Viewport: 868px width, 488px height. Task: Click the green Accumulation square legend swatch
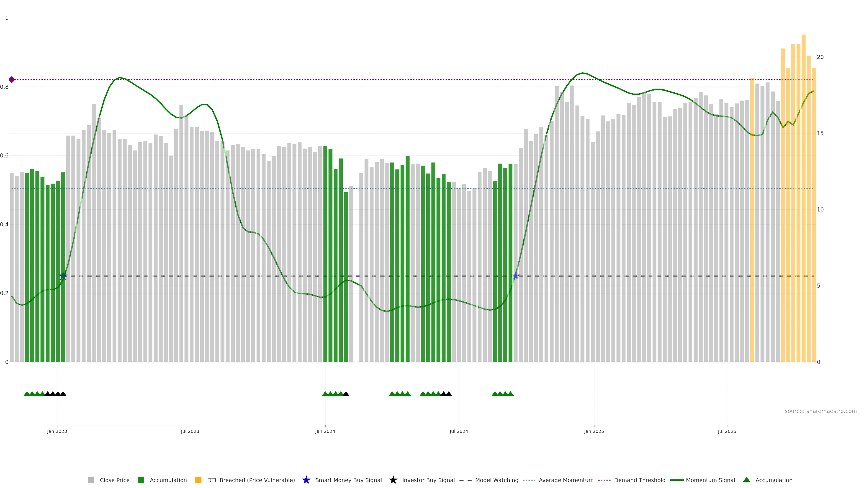point(141,480)
